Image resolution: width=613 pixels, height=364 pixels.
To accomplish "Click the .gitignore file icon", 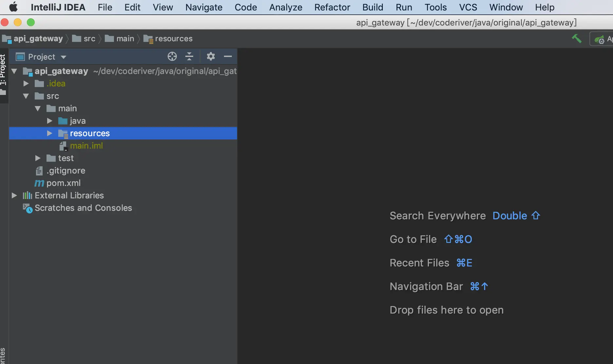I will point(39,171).
